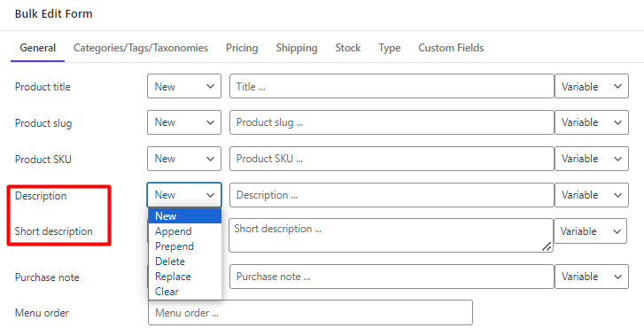The width and height of the screenshot is (644, 328).
Task: Click the Short description textarea
Action: pyautogui.click(x=391, y=236)
